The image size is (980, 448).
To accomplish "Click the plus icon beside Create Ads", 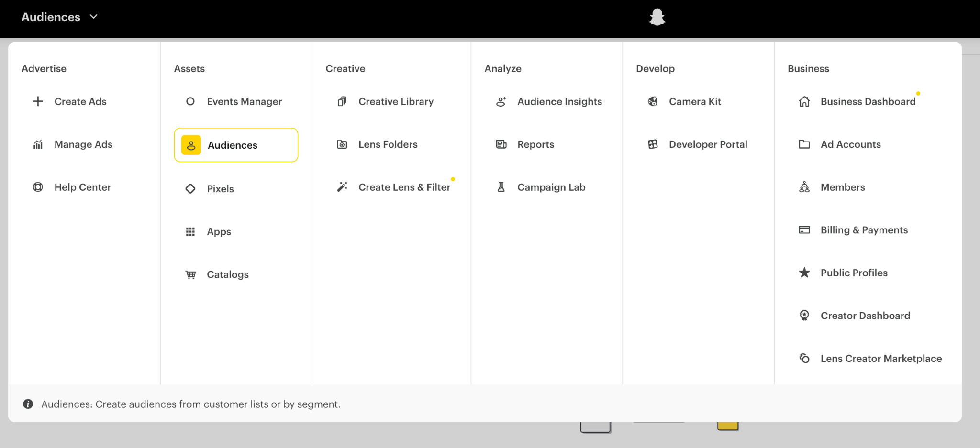I will [38, 101].
